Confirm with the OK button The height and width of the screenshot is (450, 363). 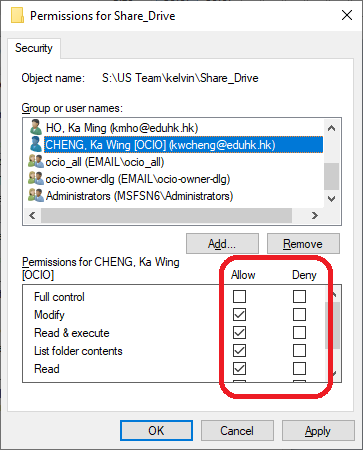[x=156, y=430]
